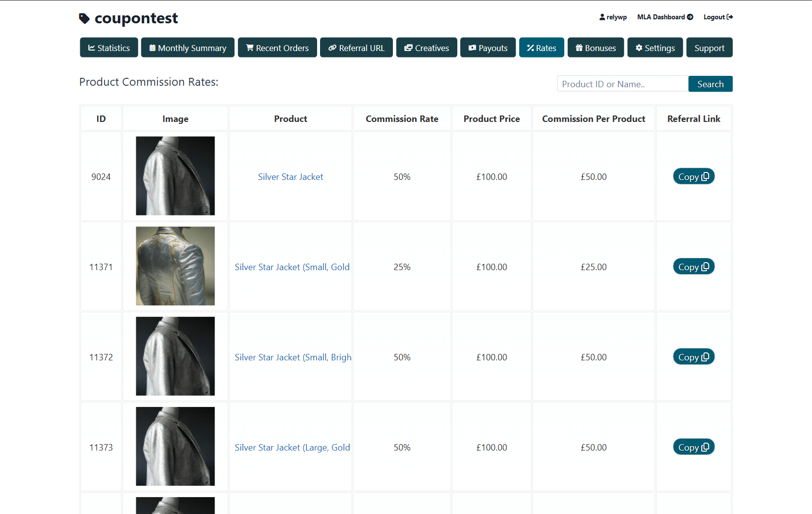
Task: Click the product image for ID 11372
Action: (x=175, y=356)
